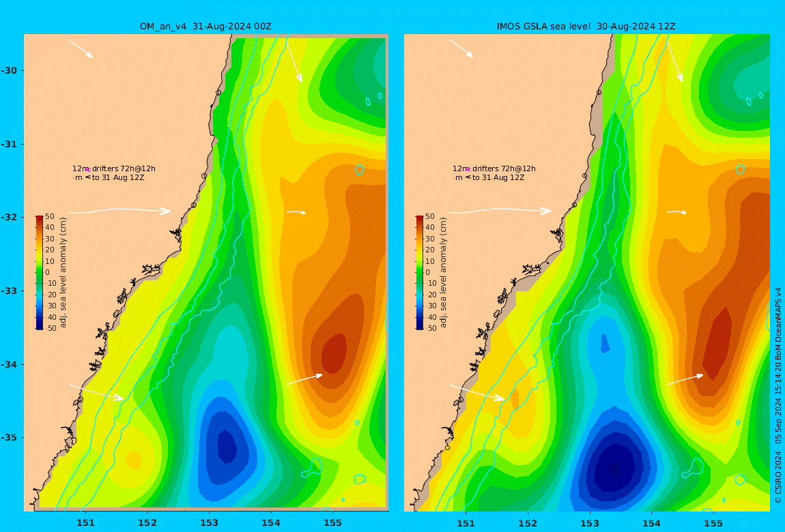Viewport: 785px width, 532px height.
Task: Click longitude 154 under the right map
Action: 651,523
